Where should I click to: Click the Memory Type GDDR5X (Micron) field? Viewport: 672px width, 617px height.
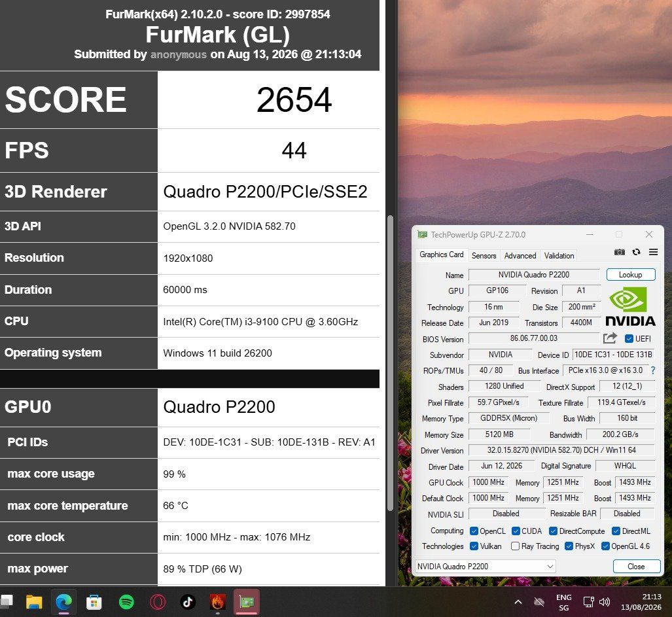tap(508, 417)
